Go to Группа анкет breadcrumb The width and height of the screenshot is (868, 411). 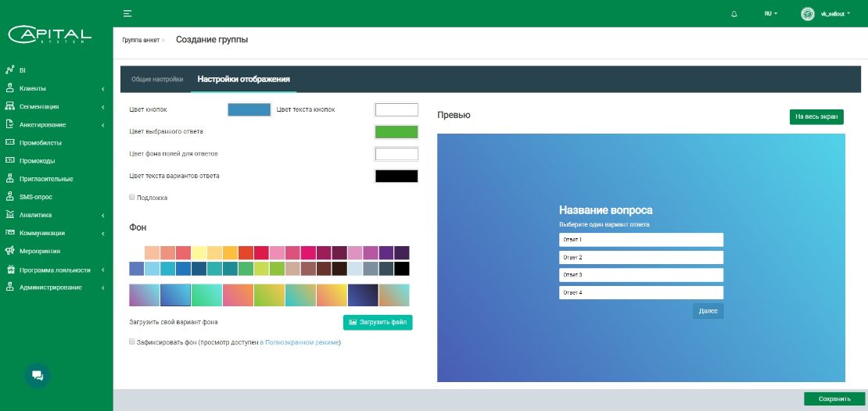tap(141, 40)
